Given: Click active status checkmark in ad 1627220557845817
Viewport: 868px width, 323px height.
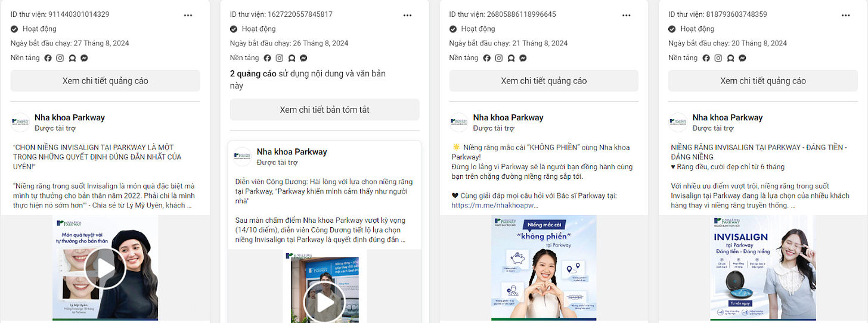Looking at the screenshot, I should [234, 29].
